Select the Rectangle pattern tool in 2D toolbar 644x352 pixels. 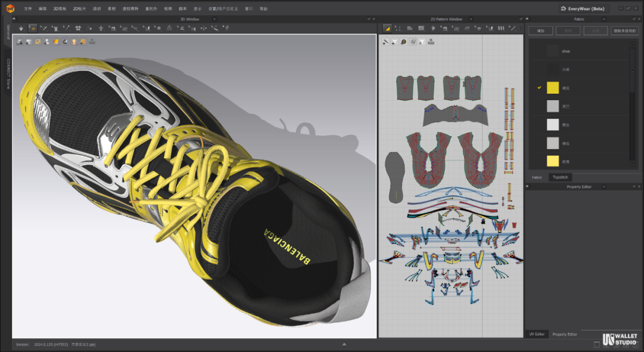tap(421, 29)
